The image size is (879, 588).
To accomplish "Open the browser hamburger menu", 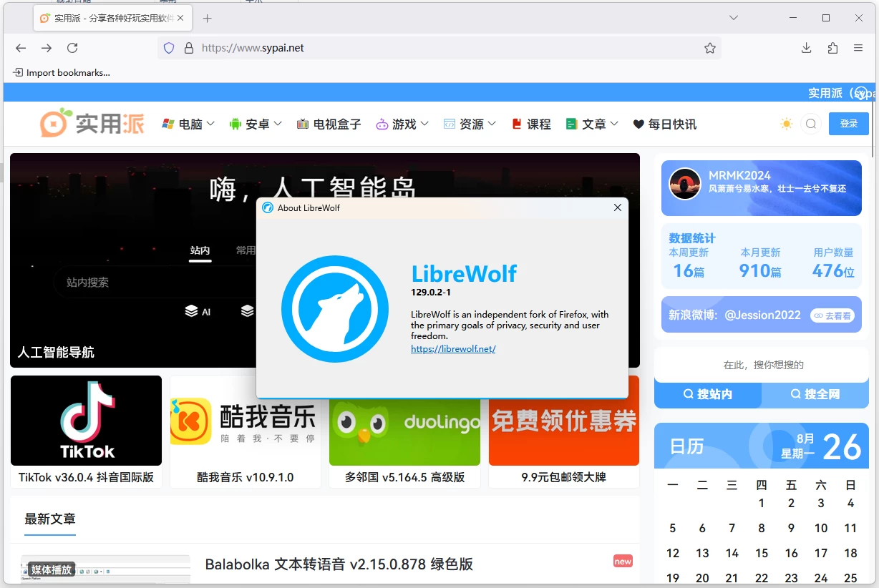I will coord(858,47).
